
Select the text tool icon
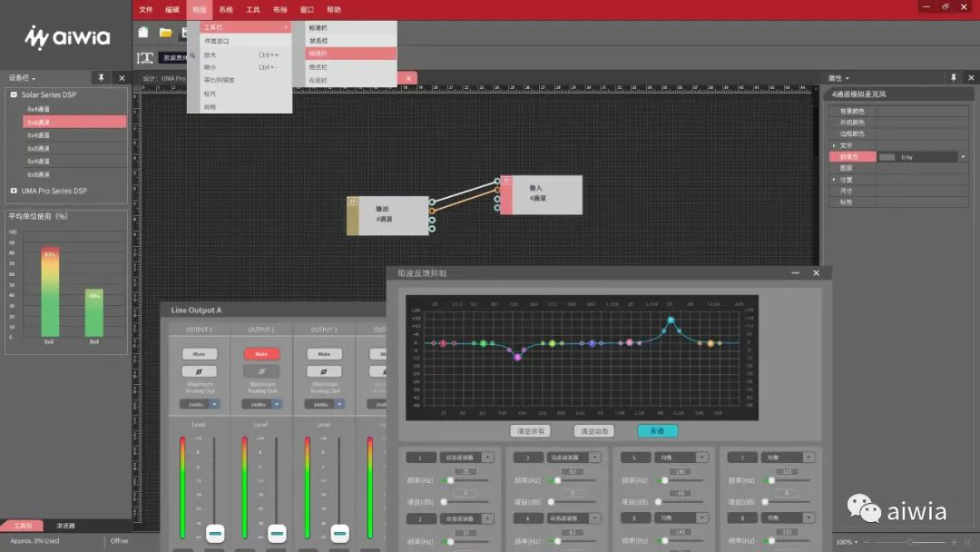pos(145,57)
